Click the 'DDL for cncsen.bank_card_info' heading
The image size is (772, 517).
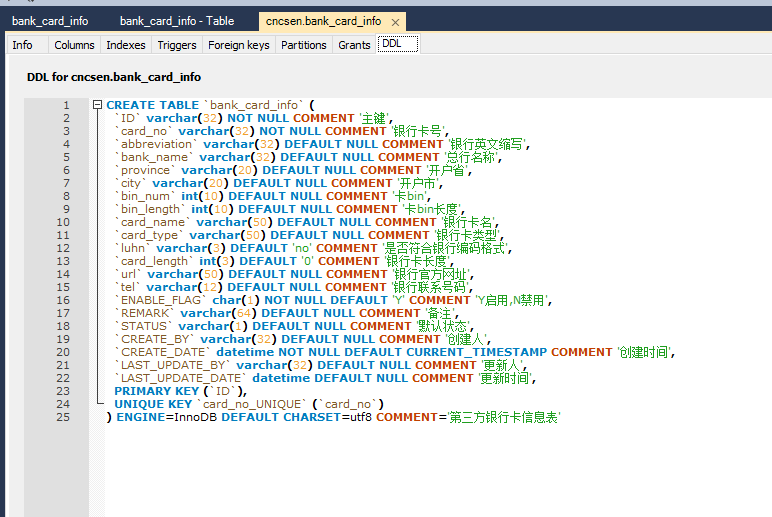[x=114, y=77]
